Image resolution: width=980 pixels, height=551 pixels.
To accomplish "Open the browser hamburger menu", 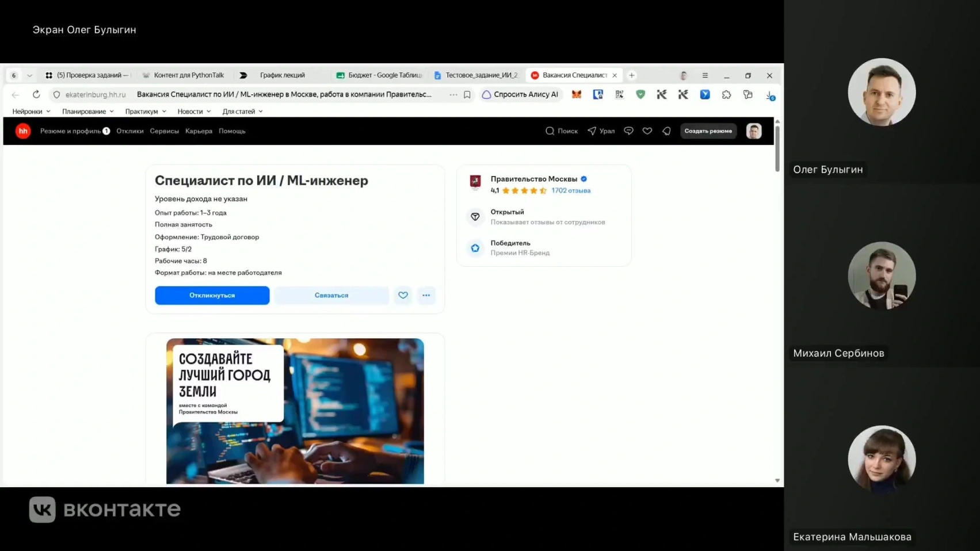I will (x=705, y=75).
